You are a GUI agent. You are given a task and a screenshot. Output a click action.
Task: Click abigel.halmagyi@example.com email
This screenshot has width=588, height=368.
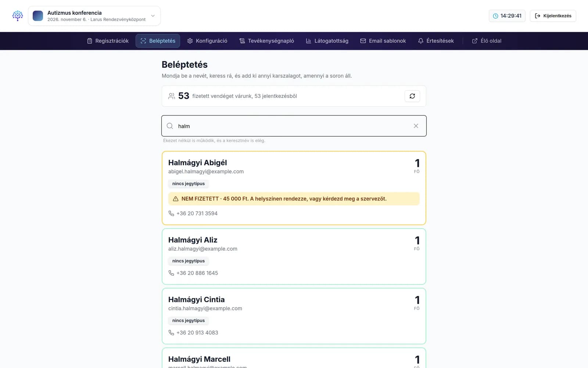206,171
